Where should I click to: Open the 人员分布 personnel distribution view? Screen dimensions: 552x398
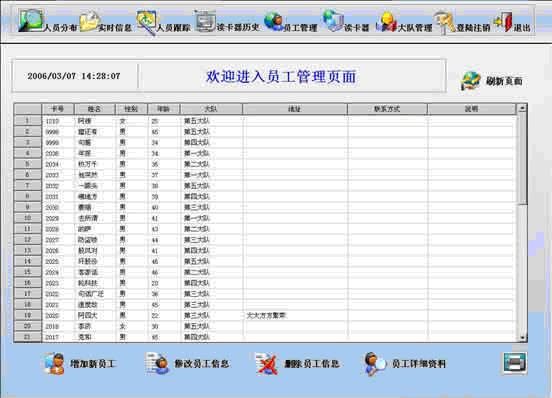[47, 22]
